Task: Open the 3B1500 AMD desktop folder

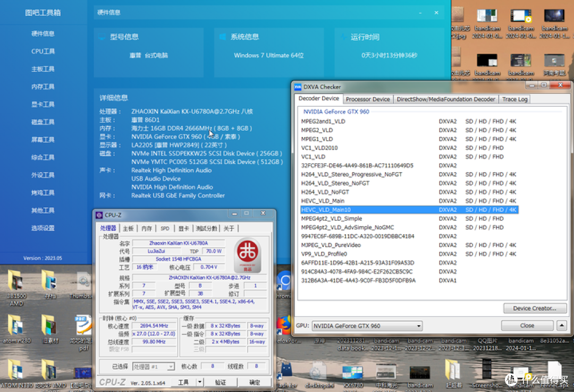Action: point(16,288)
